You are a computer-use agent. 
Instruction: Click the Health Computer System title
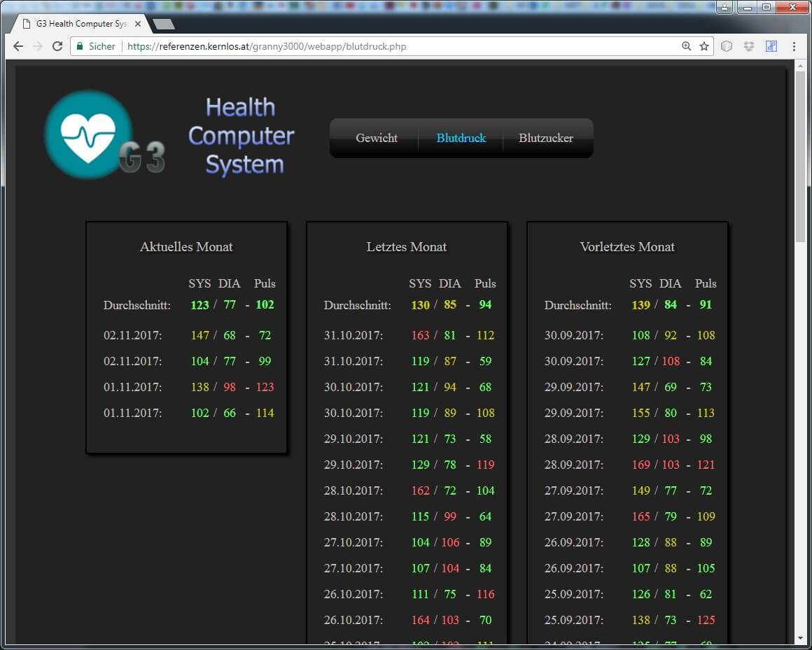pos(241,136)
